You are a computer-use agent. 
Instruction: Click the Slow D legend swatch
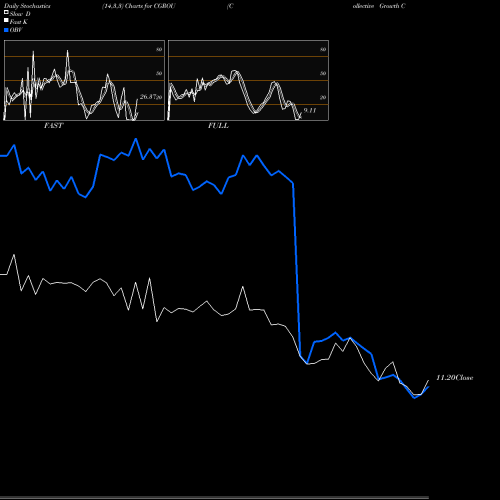coord(6,12)
